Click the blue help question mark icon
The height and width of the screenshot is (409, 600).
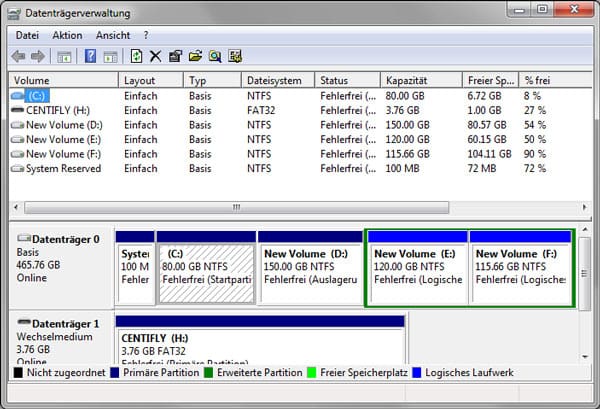89,56
